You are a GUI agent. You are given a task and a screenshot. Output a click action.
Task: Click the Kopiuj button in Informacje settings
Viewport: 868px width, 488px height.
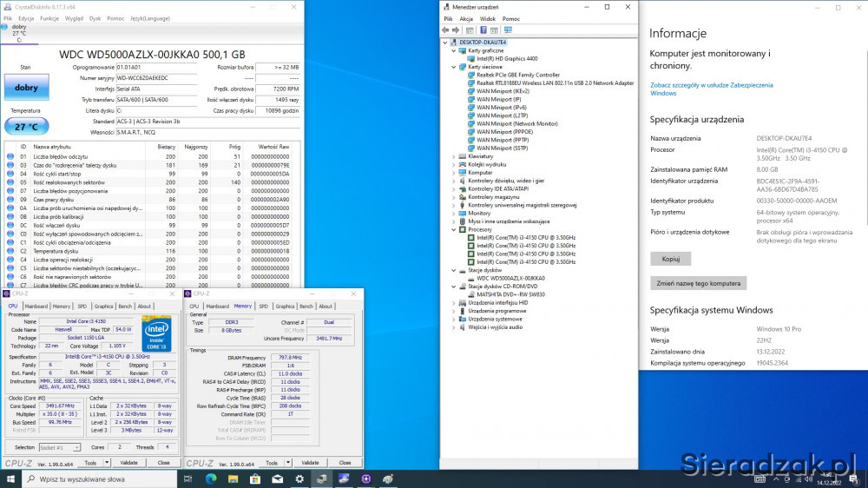tap(670, 259)
